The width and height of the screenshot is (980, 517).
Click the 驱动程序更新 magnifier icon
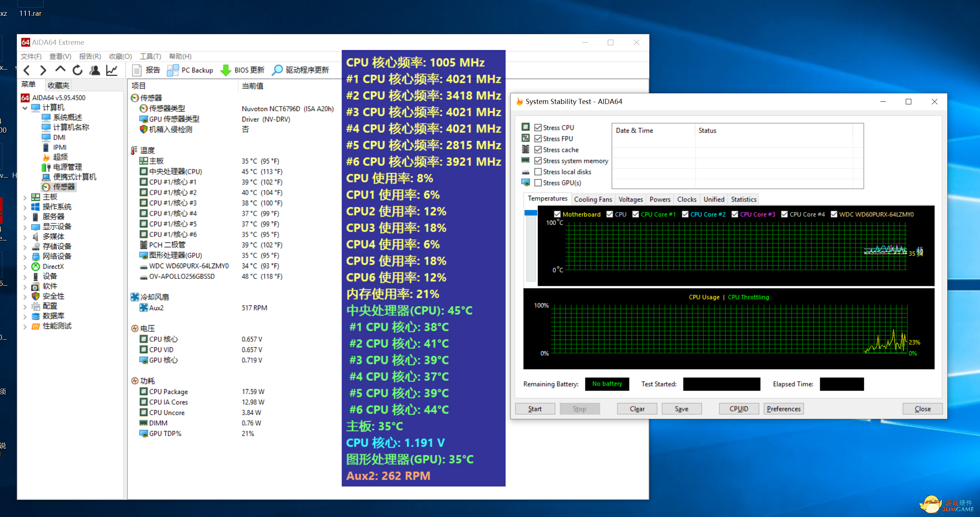(277, 70)
